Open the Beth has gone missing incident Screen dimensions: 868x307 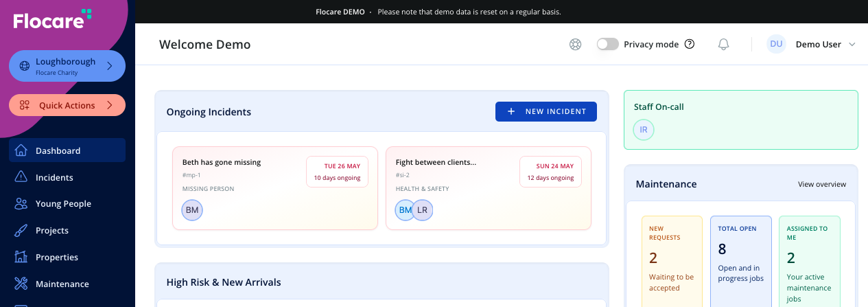(275, 188)
